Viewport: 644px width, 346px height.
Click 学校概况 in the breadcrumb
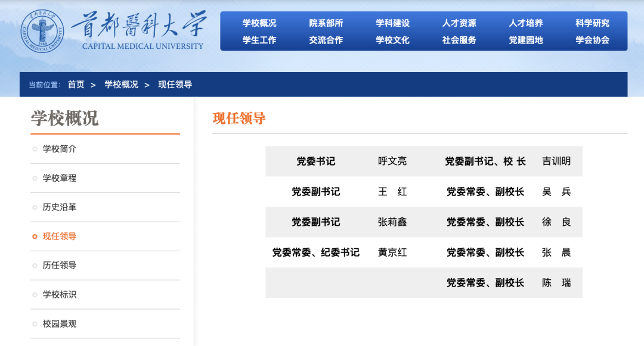tap(121, 85)
